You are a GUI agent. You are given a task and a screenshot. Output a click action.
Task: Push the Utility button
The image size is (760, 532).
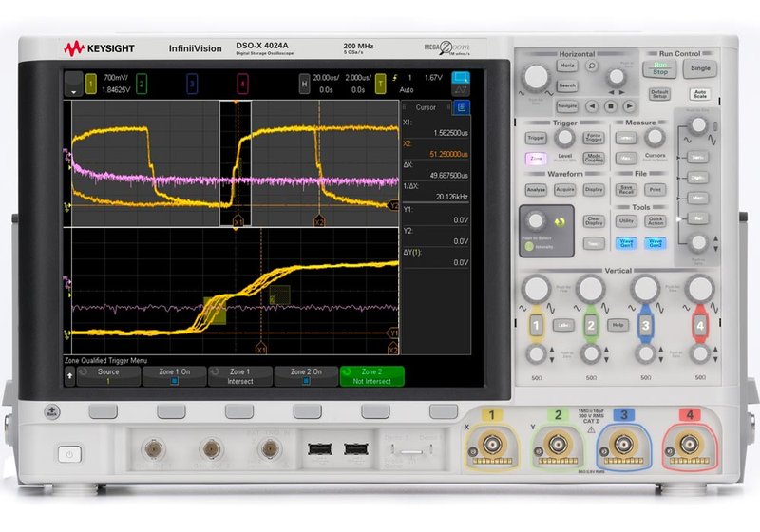(x=626, y=221)
